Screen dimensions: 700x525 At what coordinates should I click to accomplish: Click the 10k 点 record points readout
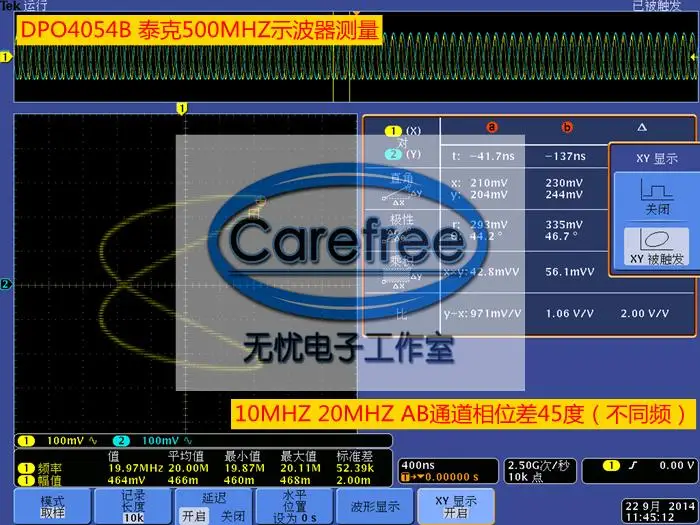click(525, 477)
